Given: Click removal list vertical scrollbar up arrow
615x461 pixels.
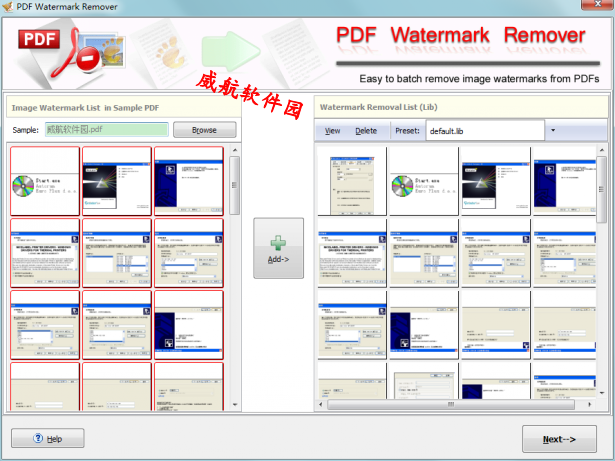Looking at the screenshot, I should coord(602,150).
